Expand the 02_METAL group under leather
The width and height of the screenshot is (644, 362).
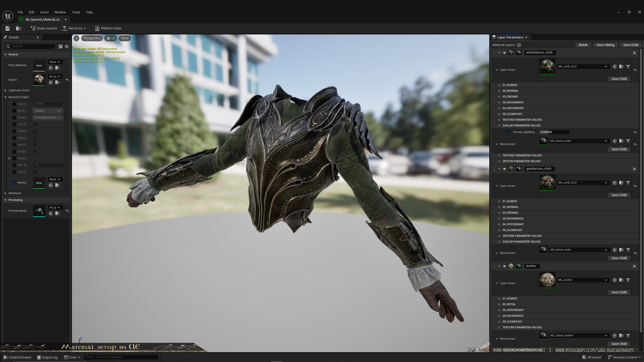[x=499, y=304]
